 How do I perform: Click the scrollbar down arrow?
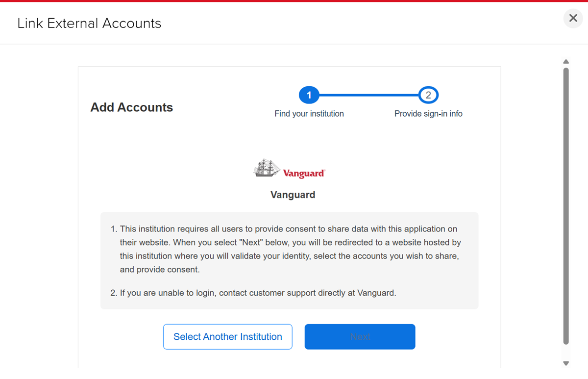(566, 364)
